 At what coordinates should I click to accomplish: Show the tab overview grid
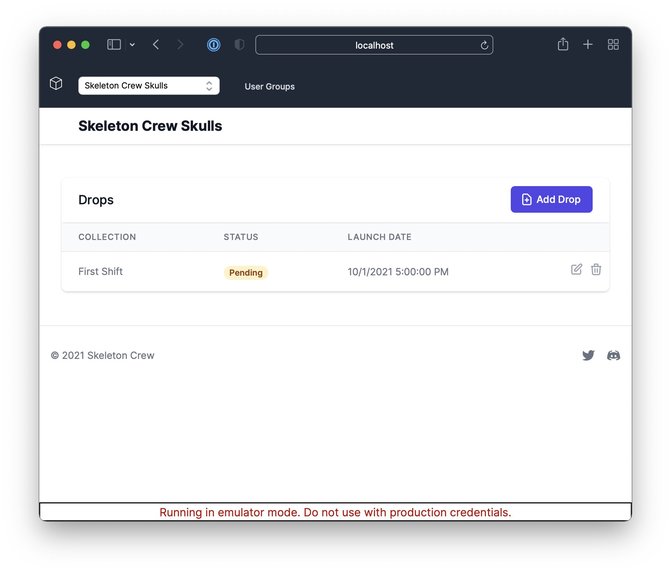613,45
